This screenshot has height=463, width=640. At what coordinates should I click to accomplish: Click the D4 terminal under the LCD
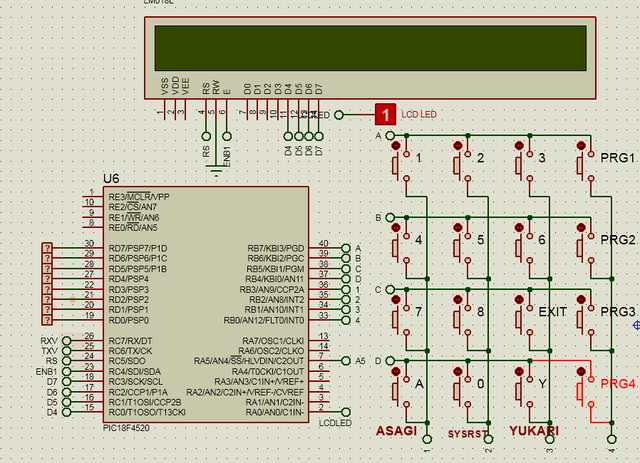(x=288, y=136)
